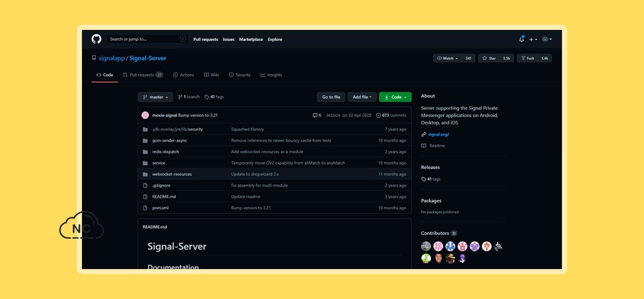This screenshot has height=299, width=644.
Task: Open the service folder
Action: tap(159, 163)
